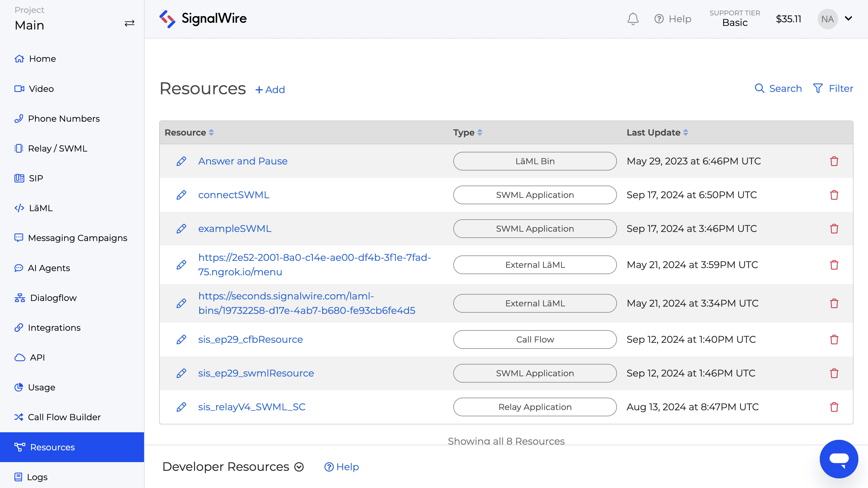Open Logs in the sidebar

[31, 477]
